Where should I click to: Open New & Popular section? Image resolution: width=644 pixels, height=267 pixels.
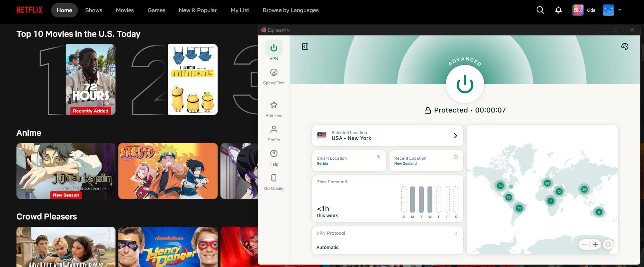pos(198,10)
